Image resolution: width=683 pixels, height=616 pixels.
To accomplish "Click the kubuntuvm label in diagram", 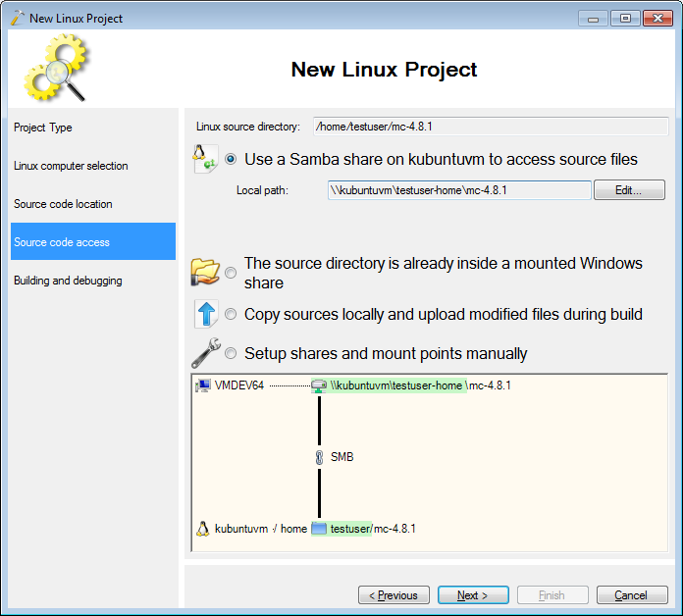I will pyautogui.click(x=241, y=529).
